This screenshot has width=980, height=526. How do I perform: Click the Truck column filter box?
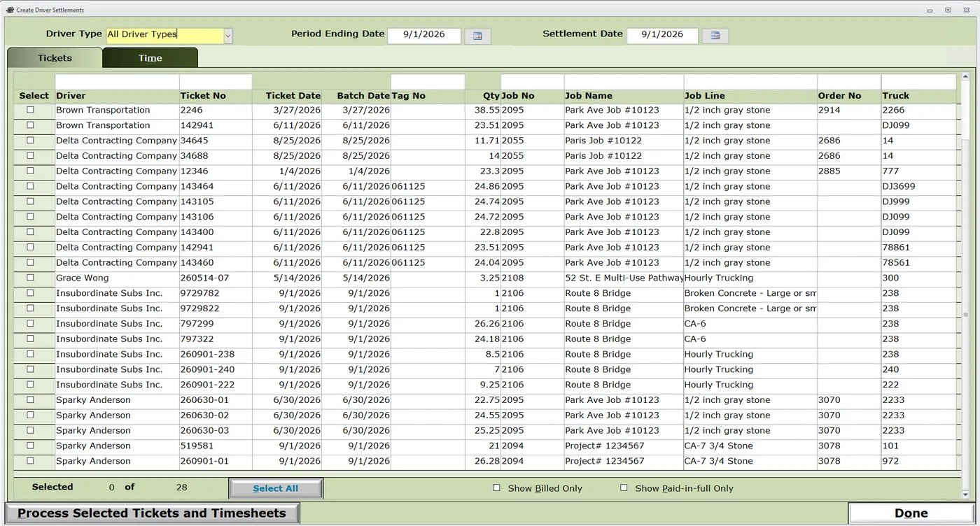pyautogui.click(x=918, y=82)
